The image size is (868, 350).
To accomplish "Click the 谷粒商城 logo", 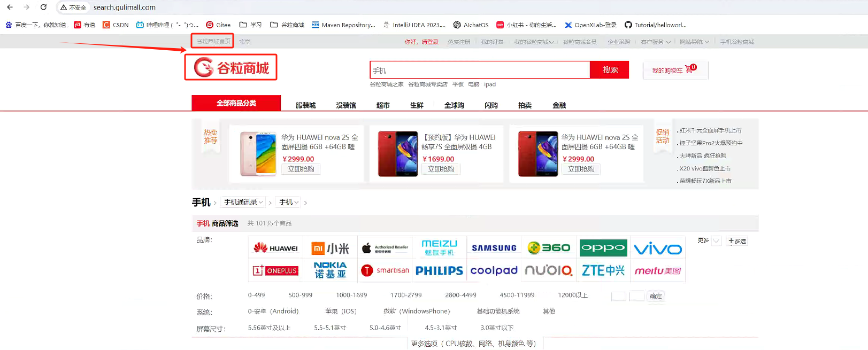I will [x=231, y=67].
